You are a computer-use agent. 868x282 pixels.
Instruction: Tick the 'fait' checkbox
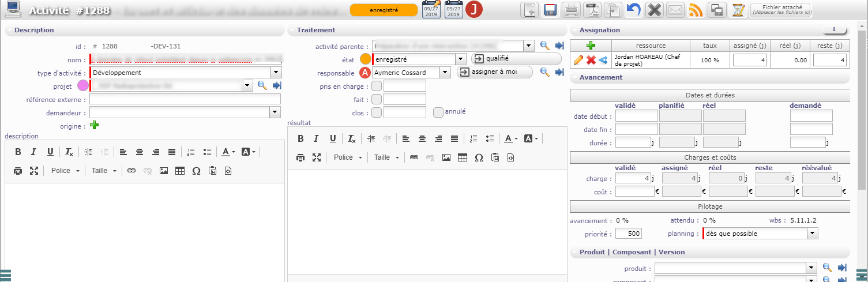tap(377, 99)
